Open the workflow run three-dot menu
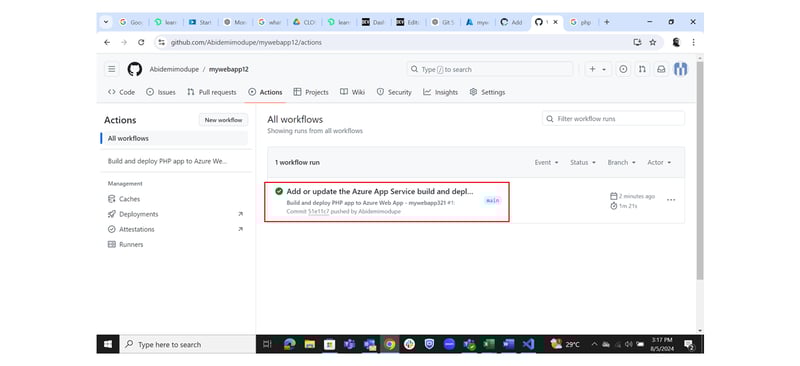Image resolution: width=800 pixels, height=366 pixels. coord(671,200)
